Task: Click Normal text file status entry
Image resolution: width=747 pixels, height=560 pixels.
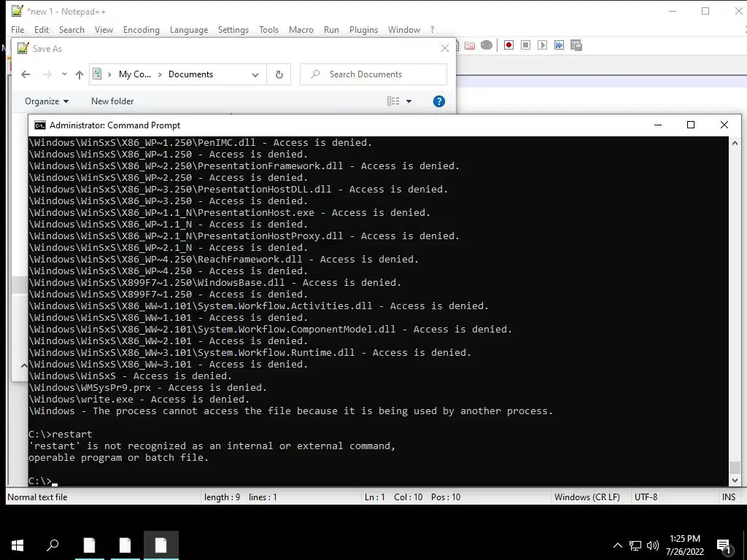Action: (37, 497)
